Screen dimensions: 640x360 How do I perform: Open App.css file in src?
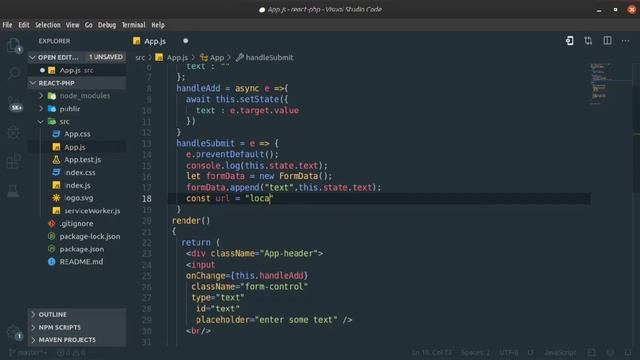(x=77, y=134)
